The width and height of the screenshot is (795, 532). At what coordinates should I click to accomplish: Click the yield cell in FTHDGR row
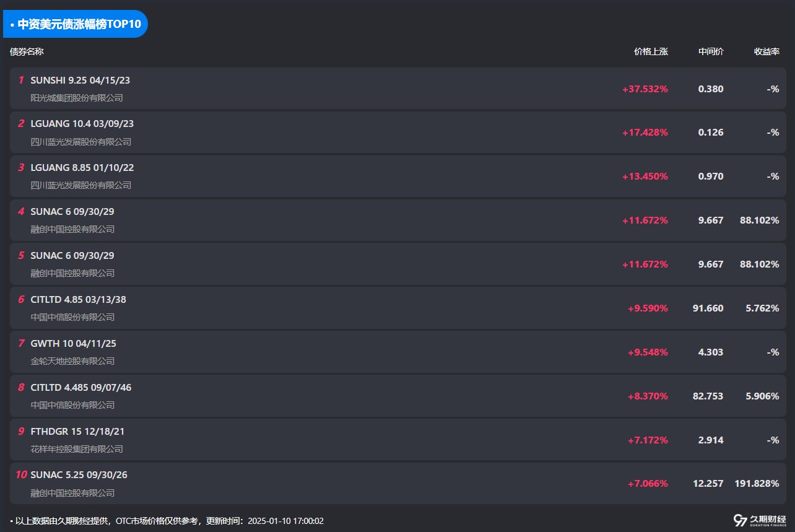tap(773, 440)
